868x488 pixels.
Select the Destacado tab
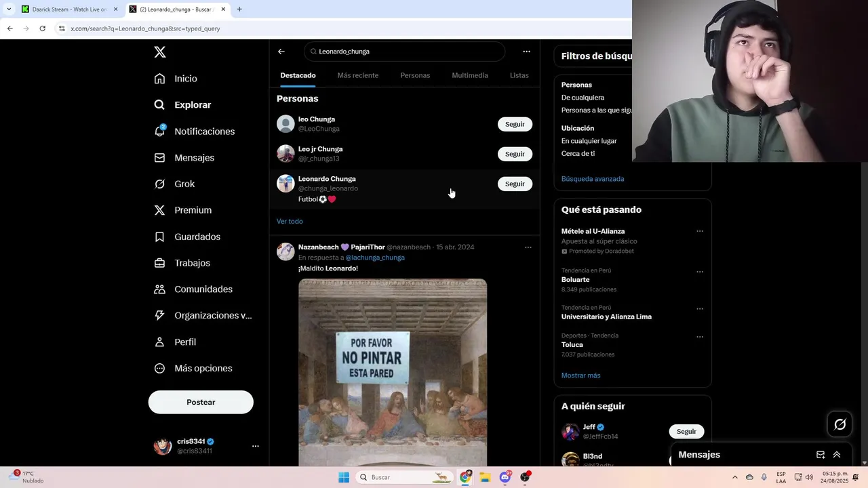(x=298, y=75)
